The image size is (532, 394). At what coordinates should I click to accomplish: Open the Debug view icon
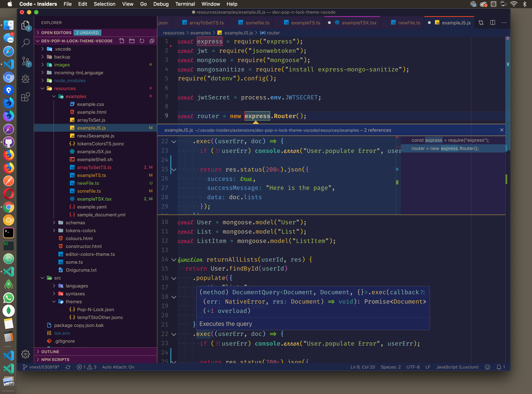[26, 79]
